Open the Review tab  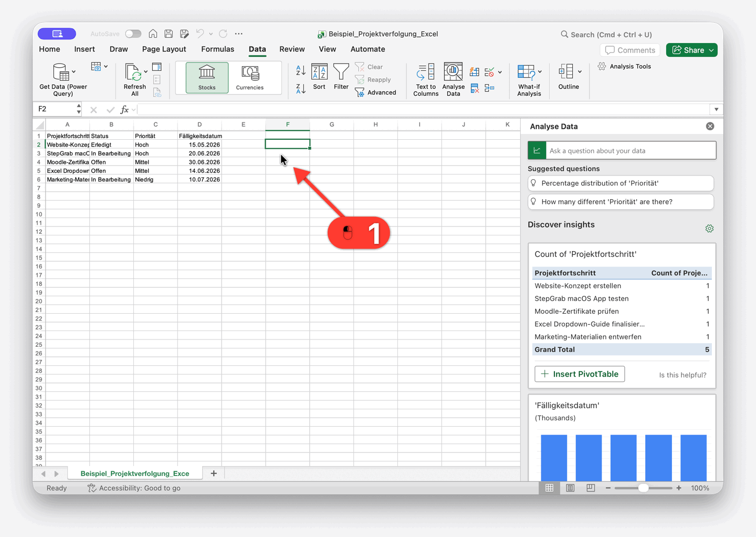[x=292, y=49]
